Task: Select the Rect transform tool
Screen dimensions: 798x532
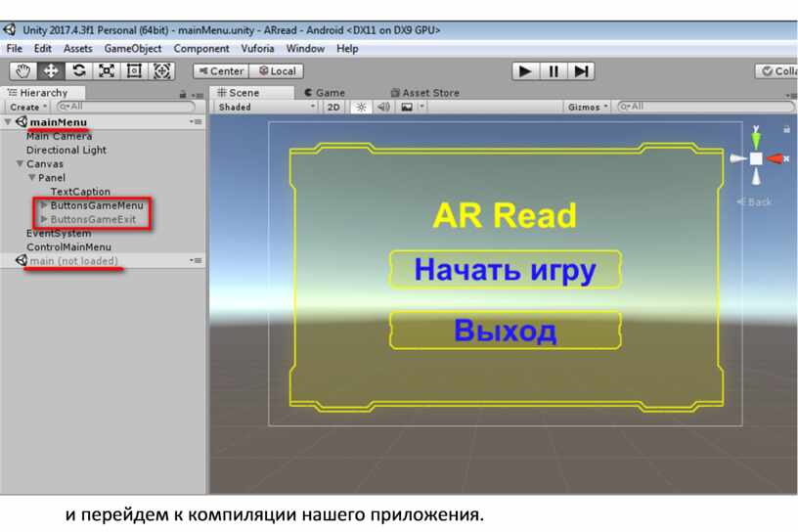Action: click(134, 70)
